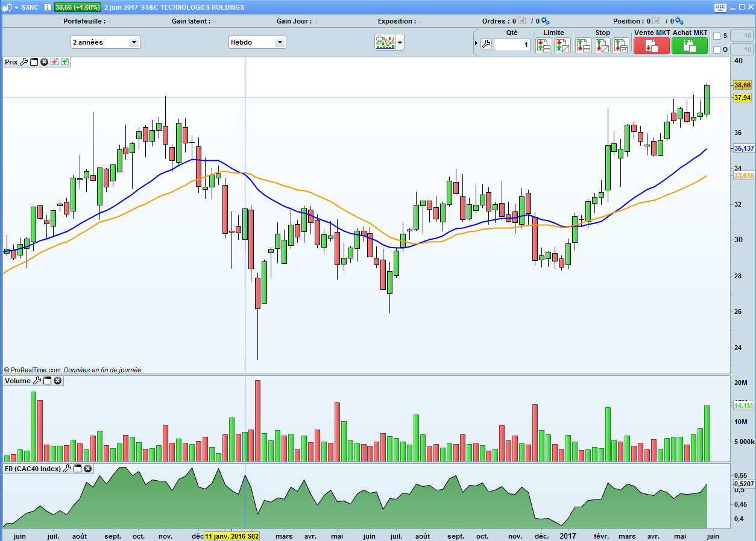Enable the O checkbox

[x=717, y=50]
